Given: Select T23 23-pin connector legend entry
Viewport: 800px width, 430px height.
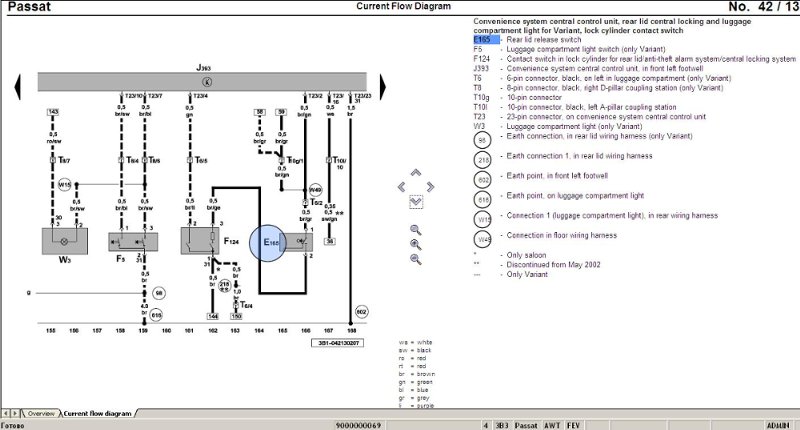Looking at the screenshot, I should pyautogui.click(x=589, y=117).
